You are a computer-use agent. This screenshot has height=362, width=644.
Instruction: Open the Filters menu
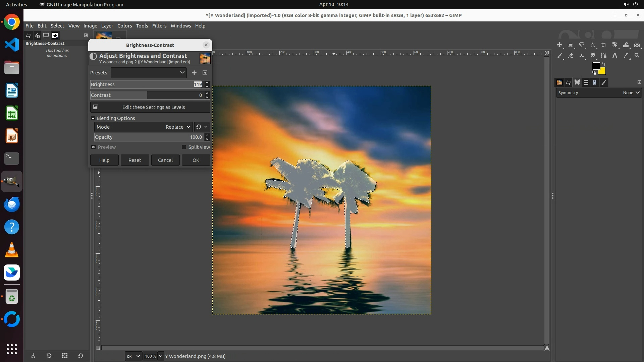(159, 26)
